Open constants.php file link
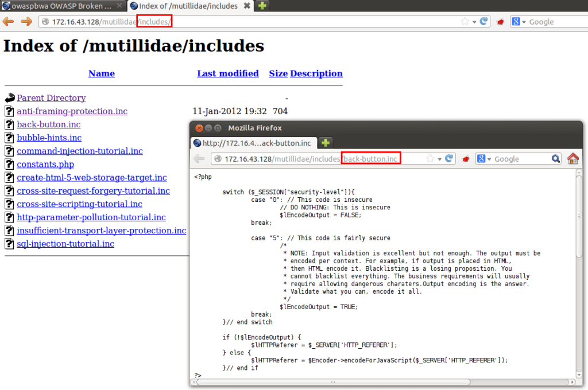The image size is (588, 390). (45, 165)
